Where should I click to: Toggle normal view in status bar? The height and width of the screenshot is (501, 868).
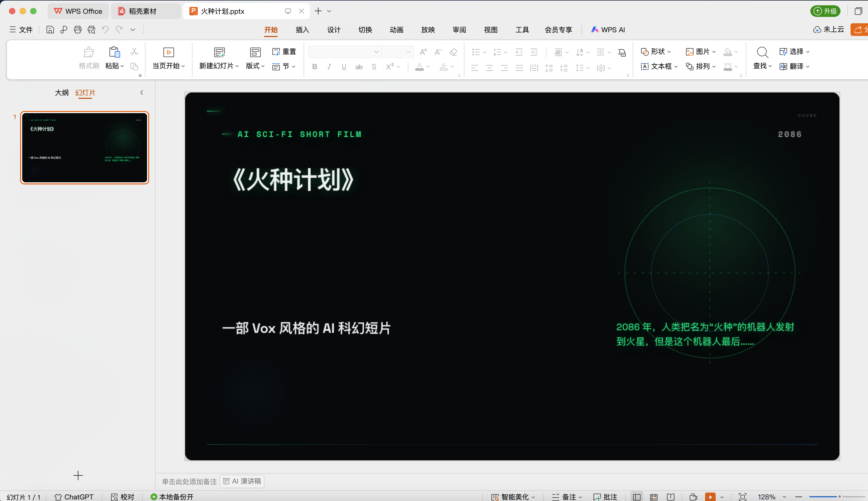[637, 497]
